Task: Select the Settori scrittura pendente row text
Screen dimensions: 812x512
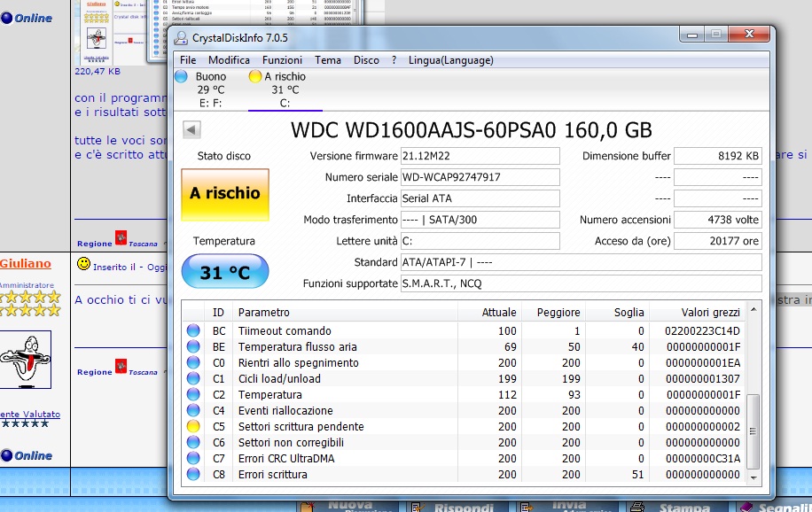Action: pyautogui.click(x=301, y=427)
